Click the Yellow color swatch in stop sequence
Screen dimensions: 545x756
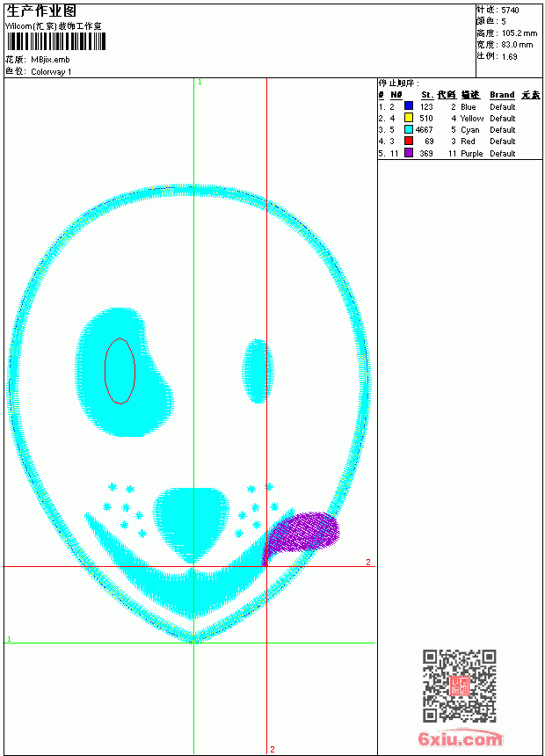pos(409,118)
